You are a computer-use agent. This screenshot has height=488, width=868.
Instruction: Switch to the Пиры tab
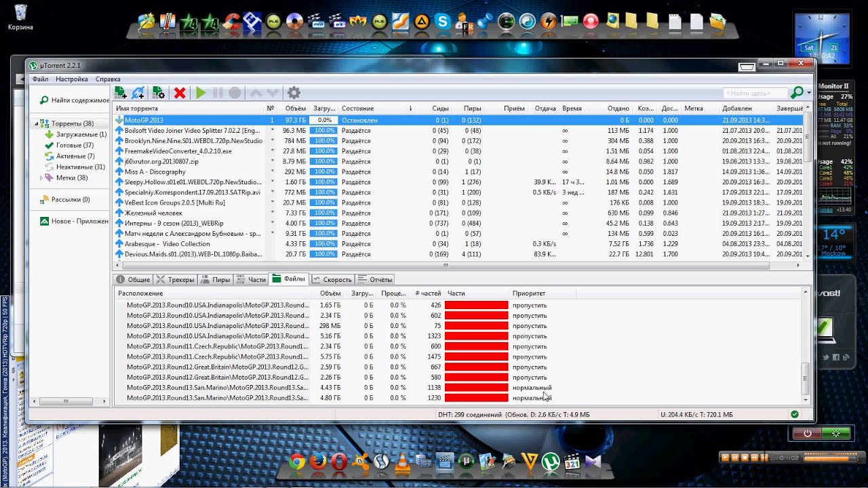click(215, 279)
